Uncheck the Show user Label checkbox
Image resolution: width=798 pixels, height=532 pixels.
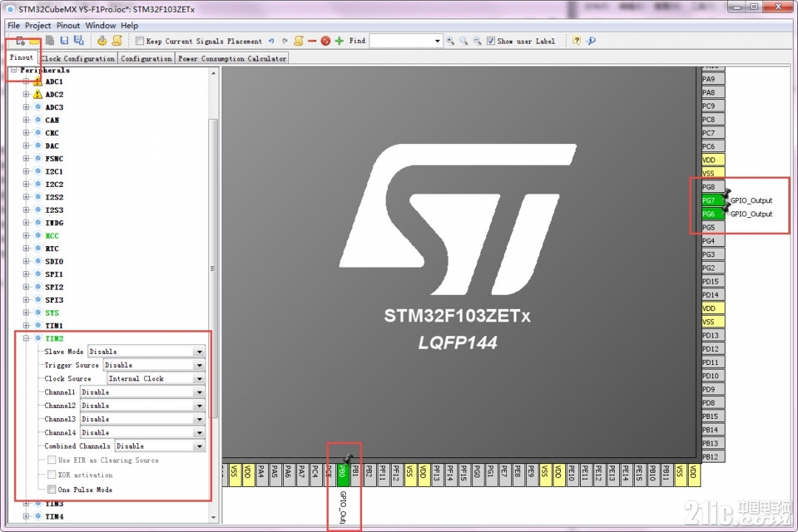point(491,41)
